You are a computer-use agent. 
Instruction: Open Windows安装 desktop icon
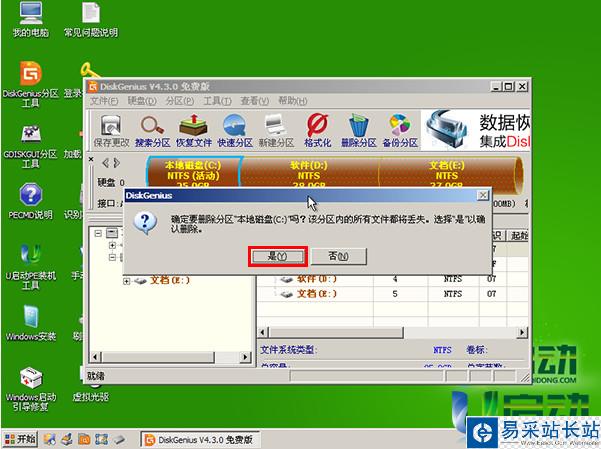[x=31, y=323]
